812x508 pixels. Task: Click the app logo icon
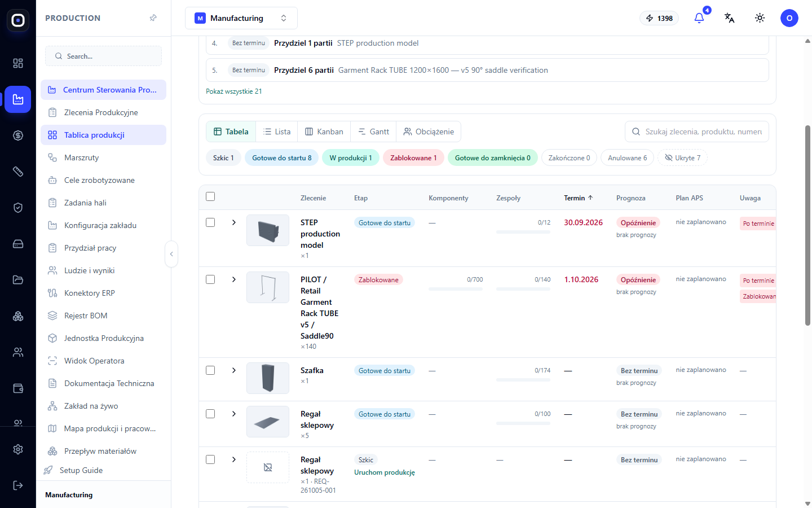coord(18,20)
